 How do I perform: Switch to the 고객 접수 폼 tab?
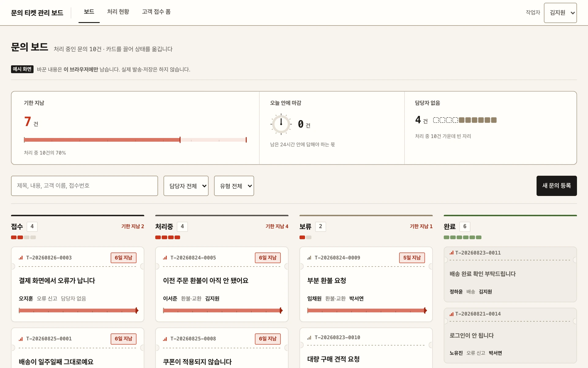tap(156, 12)
